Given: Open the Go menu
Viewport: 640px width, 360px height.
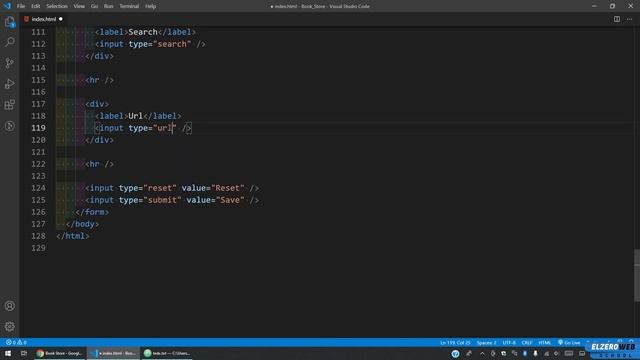Looking at the screenshot, I should coord(94,6).
